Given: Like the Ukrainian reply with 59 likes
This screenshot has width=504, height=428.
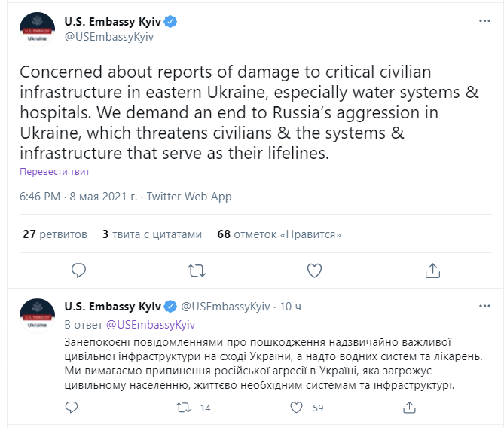Looking at the screenshot, I should (x=297, y=408).
